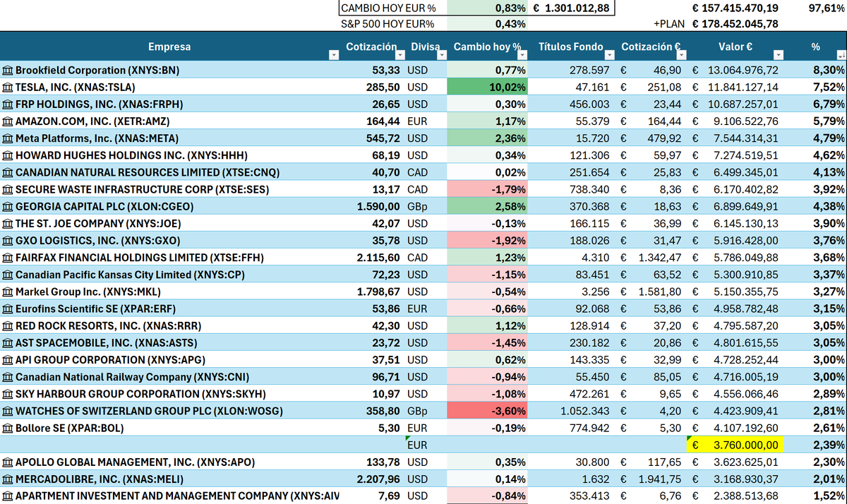
Task: Open the Cotización column filter dropdown
Action: point(402,55)
